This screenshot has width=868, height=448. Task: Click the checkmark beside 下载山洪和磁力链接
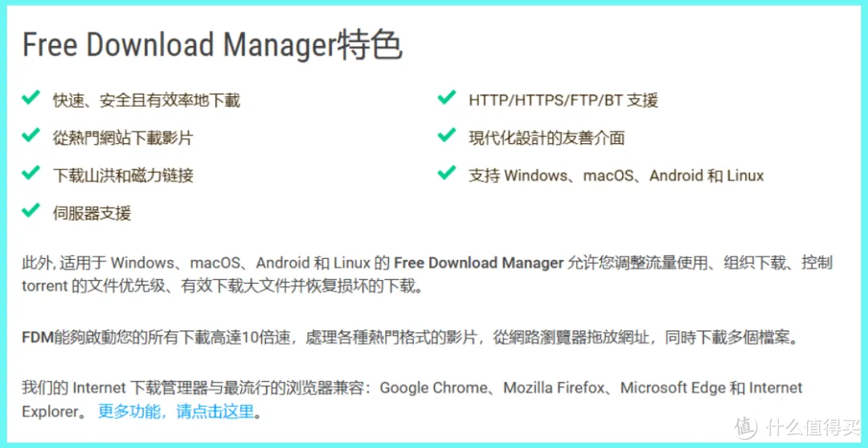(30, 174)
